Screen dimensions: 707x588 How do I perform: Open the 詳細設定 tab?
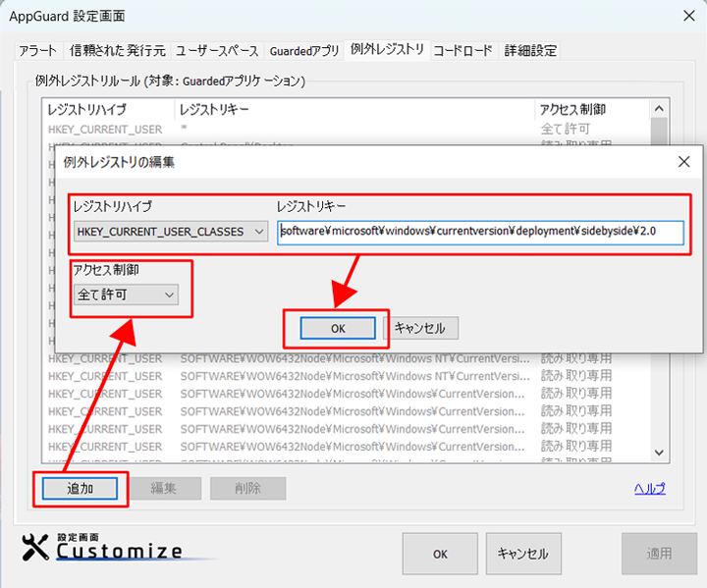click(x=530, y=50)
